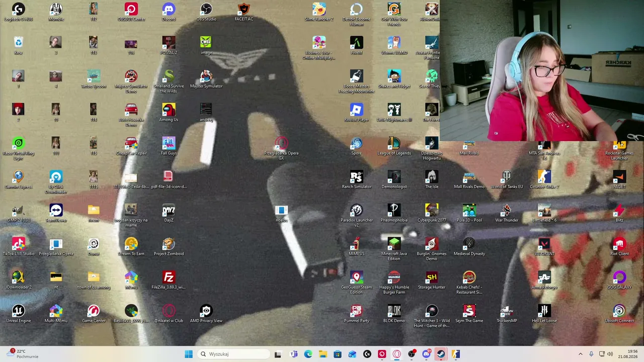
Task: Select the DayZ desktop shortcut
Action: click(169, 213)
